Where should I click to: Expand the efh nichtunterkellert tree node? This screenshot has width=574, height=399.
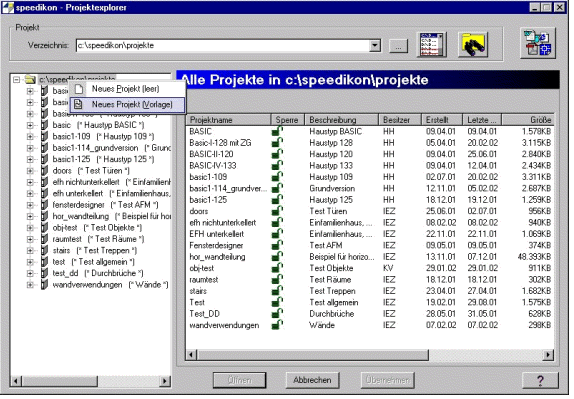[30, 182]
